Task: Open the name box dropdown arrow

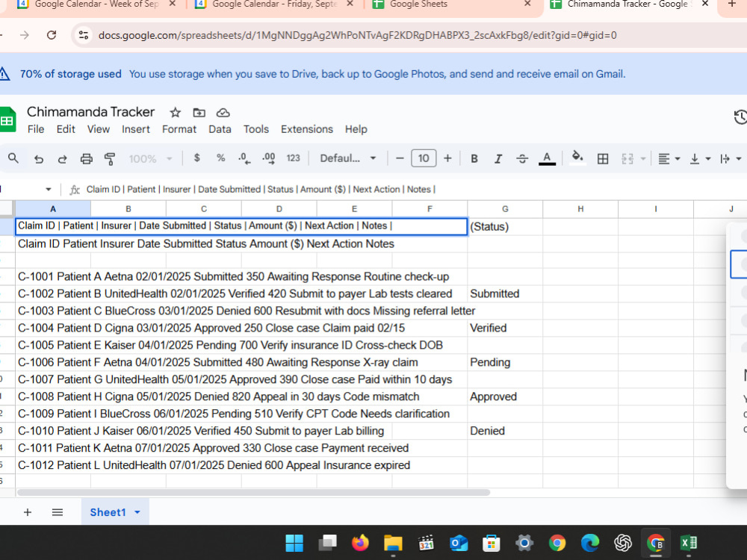Action: point(48,190)
